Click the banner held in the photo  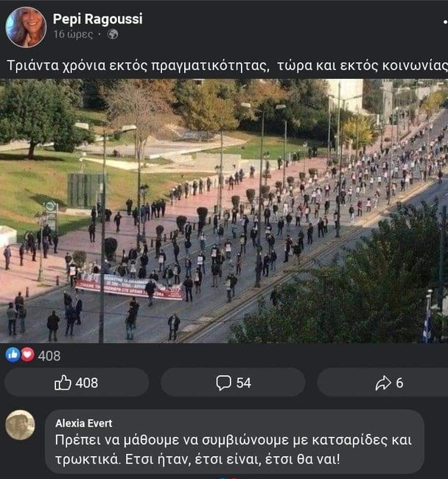[129, 287]
